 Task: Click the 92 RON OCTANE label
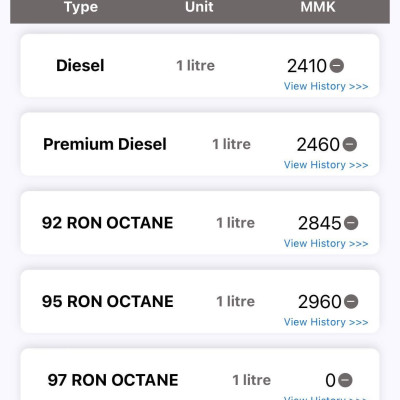click(107, 223)
